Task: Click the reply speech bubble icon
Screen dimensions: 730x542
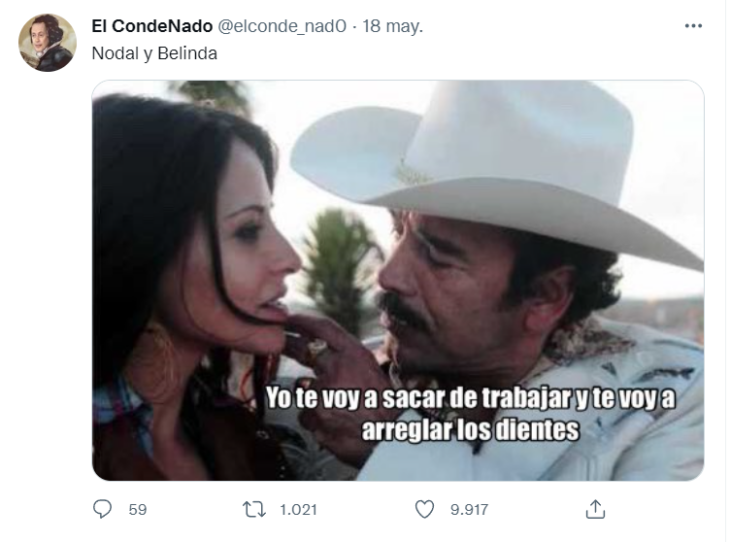Action: 102,509
